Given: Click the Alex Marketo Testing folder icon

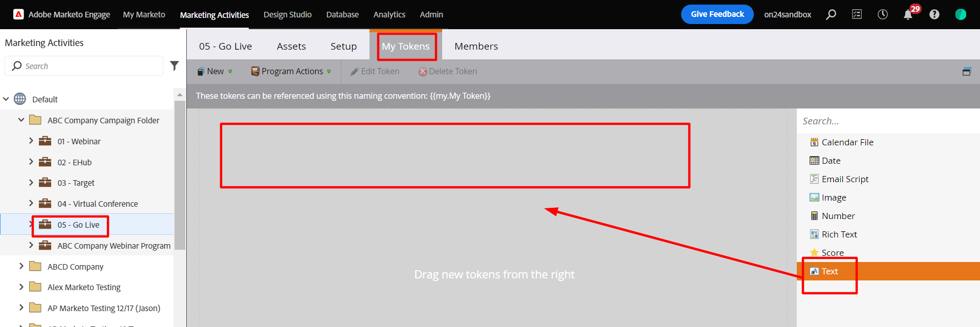Looking at the screenshot, I should coord(35,287).
